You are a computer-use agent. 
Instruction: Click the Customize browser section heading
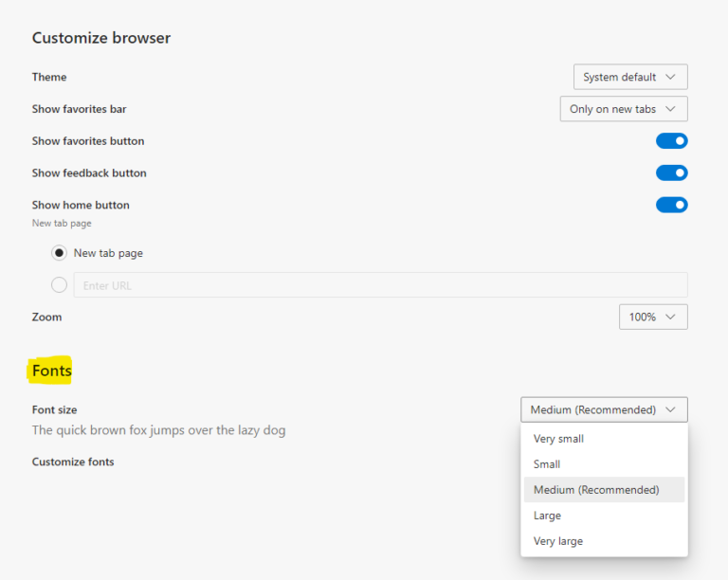tap(101, 38)
